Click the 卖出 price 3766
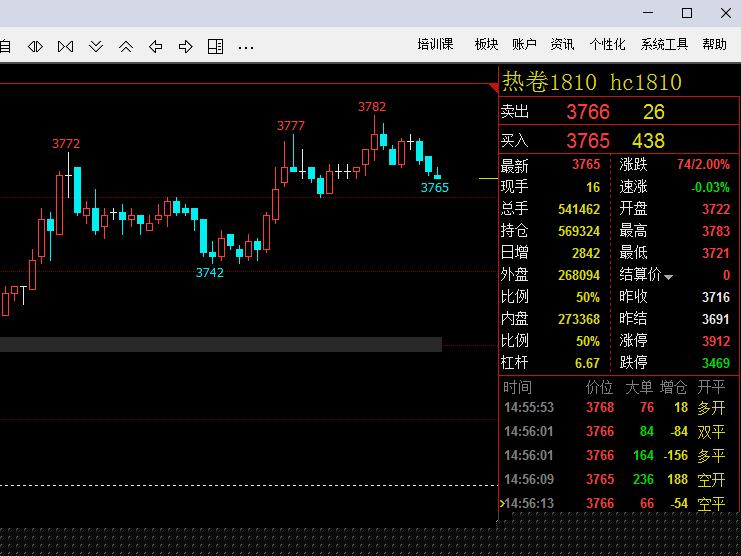 (587, 112)
